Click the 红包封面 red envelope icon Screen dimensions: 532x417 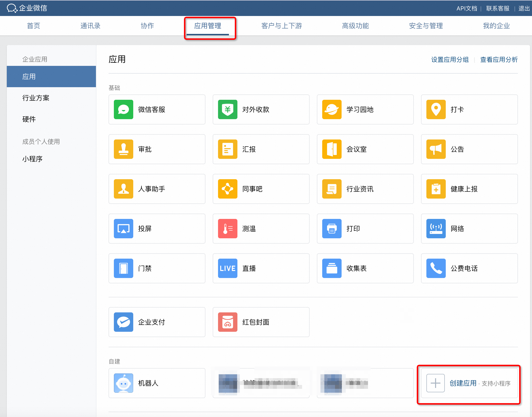coord(227,322)
